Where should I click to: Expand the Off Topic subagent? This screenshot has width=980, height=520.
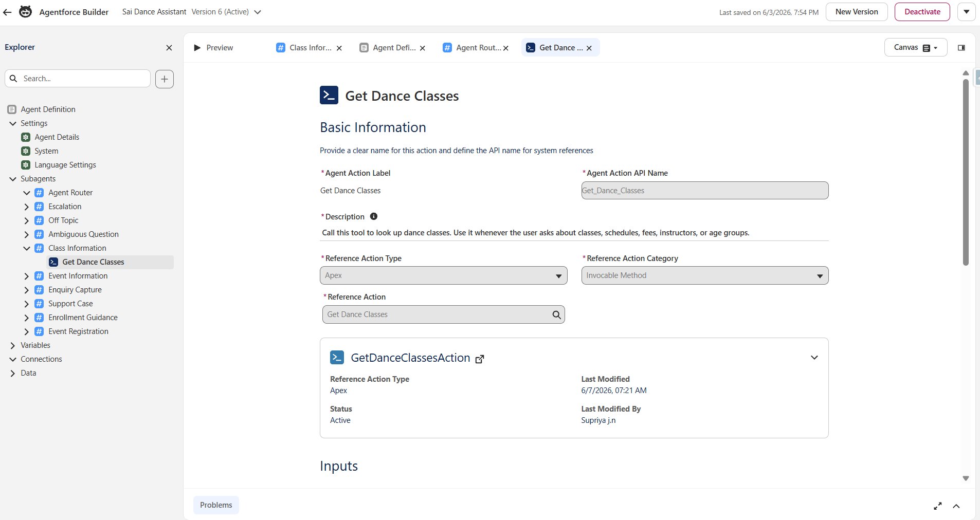(x=27, y=220)
